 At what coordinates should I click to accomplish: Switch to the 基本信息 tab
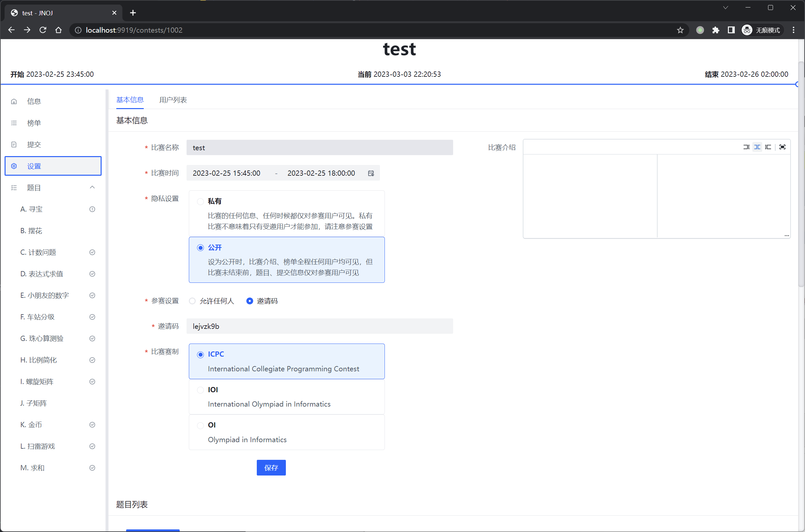coord(130,100)
